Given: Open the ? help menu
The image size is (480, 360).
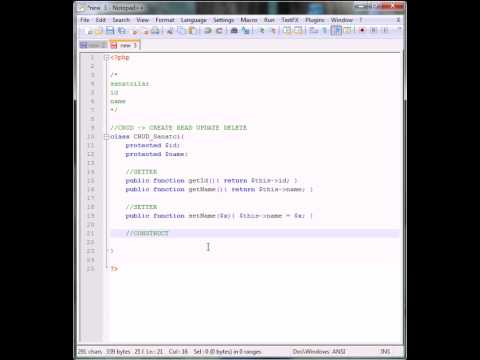Looking at the screenshot, I should pos(360,20).
